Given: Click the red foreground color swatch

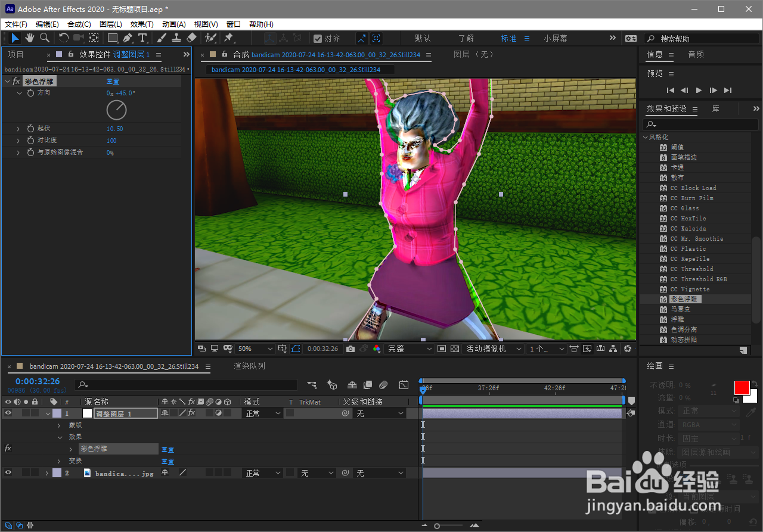Looking at the screenshot, I should 742,387.
